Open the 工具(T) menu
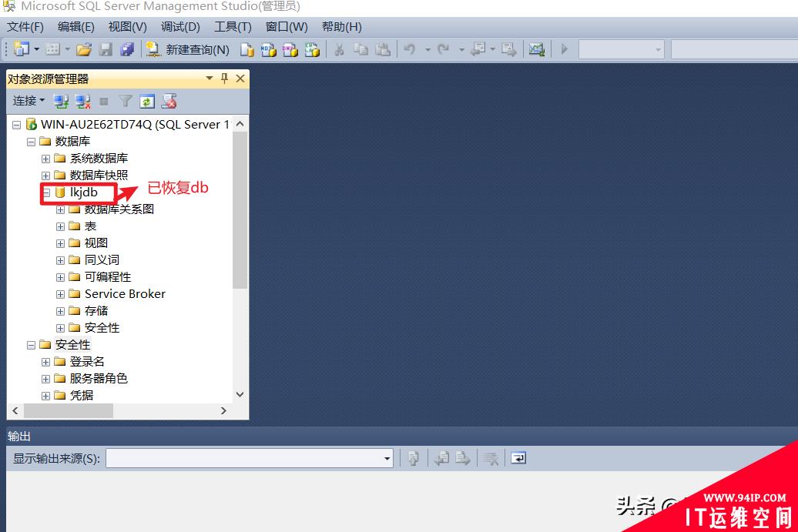The image size is (798, 532). tap(233, 26)
